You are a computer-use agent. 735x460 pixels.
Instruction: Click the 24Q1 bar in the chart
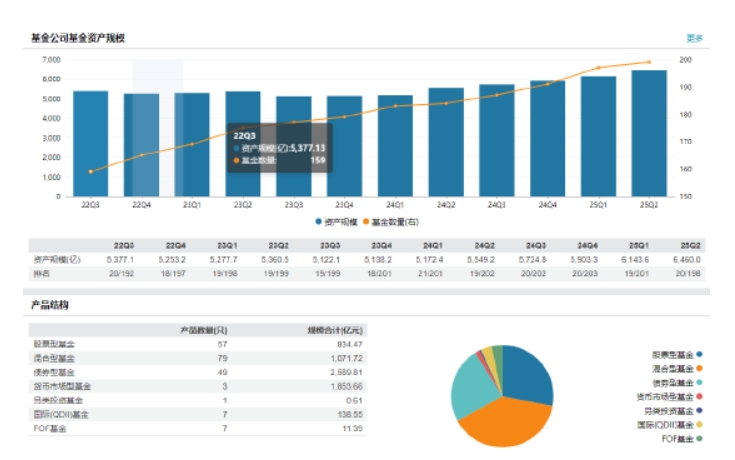pyautogui.click(x=395, y=145)
